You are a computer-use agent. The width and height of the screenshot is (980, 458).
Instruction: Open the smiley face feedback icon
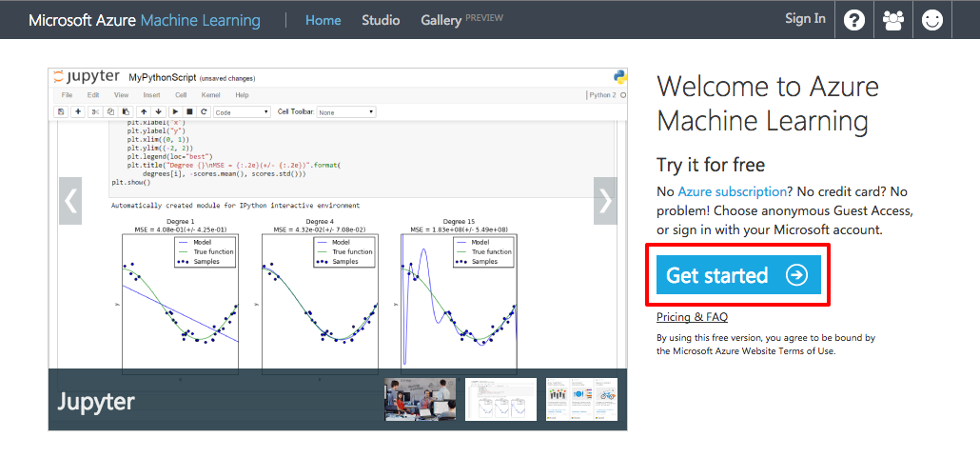(x=932, y=20)
